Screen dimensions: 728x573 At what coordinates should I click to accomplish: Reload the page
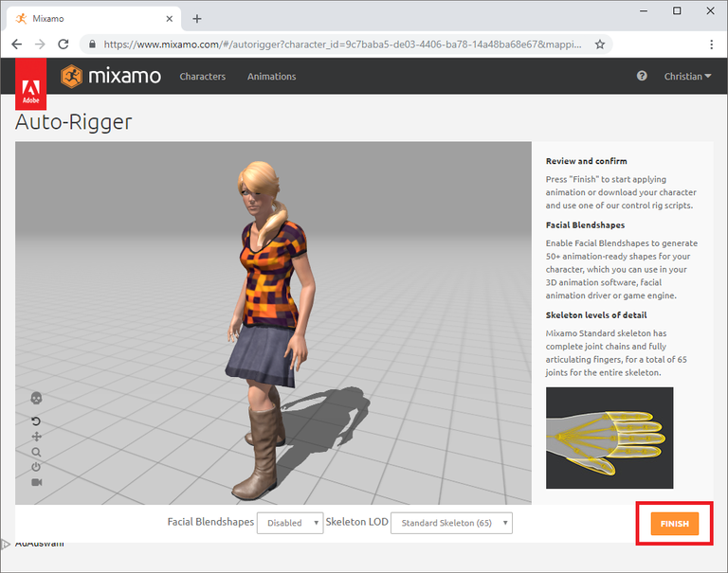64,45
